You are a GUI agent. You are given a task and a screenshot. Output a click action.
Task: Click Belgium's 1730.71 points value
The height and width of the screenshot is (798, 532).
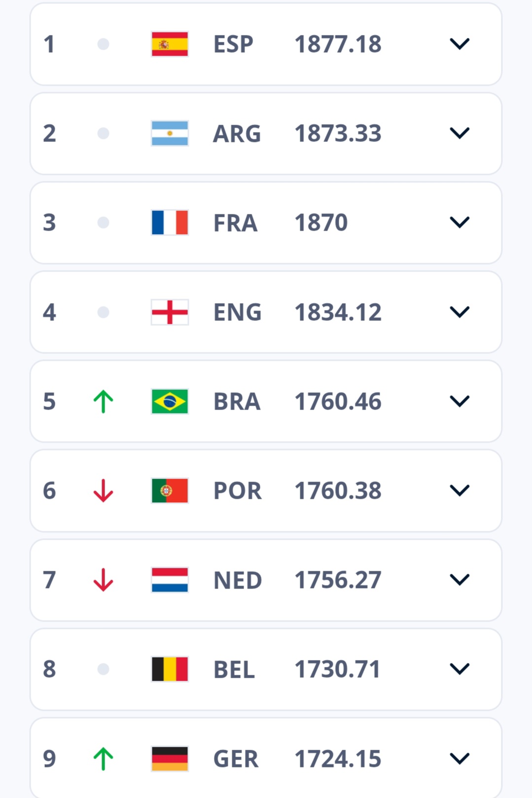point(337,669)
